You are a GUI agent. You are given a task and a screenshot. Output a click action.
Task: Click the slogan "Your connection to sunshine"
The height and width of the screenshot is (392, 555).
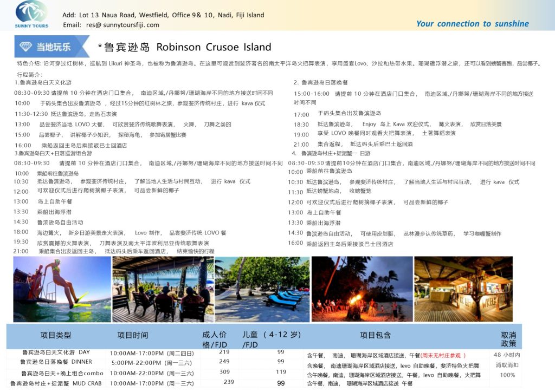pyautogui.click(x=472, y=24)
